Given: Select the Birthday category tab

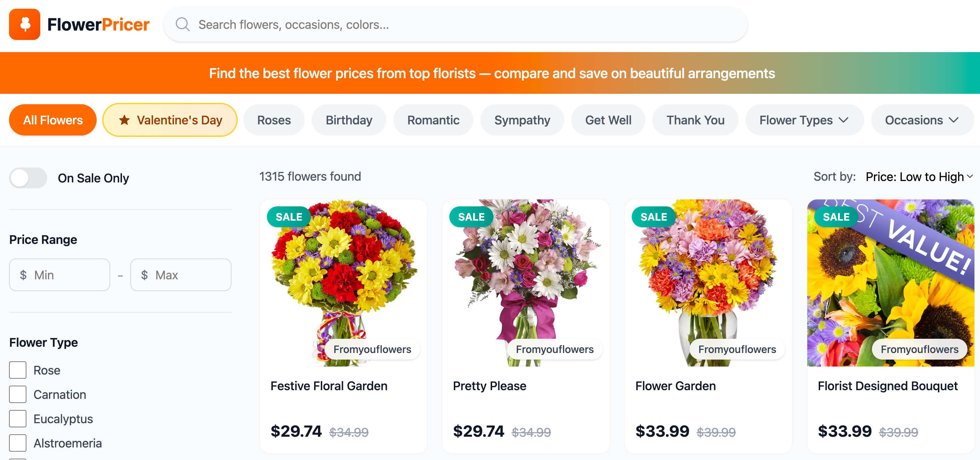Looking at the screenshot, I should click(x=349, y=120).
